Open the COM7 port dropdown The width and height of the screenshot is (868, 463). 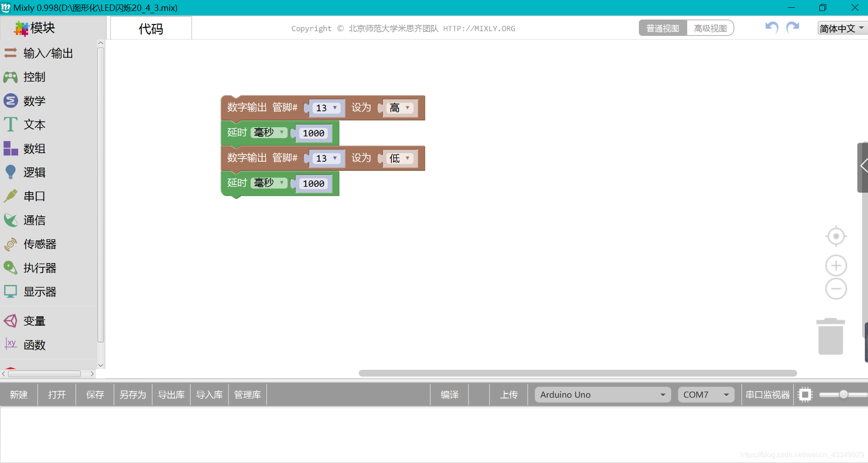[x=706, y=394]
